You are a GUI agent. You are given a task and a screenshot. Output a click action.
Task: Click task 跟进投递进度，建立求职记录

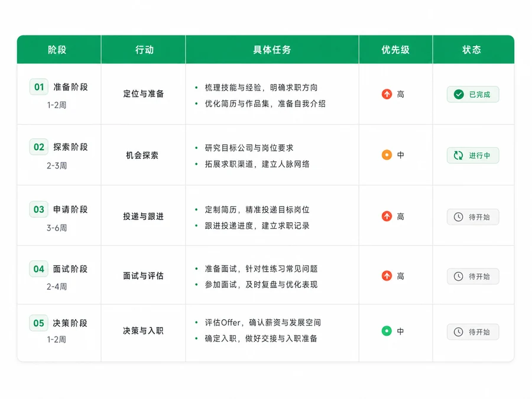point(257,226)
